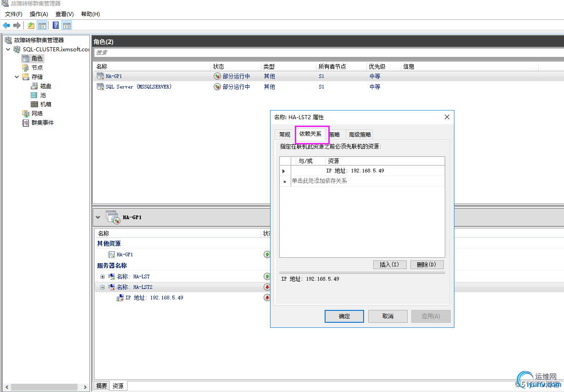Collapse the 存储 tree node chevron

point(17,77)
